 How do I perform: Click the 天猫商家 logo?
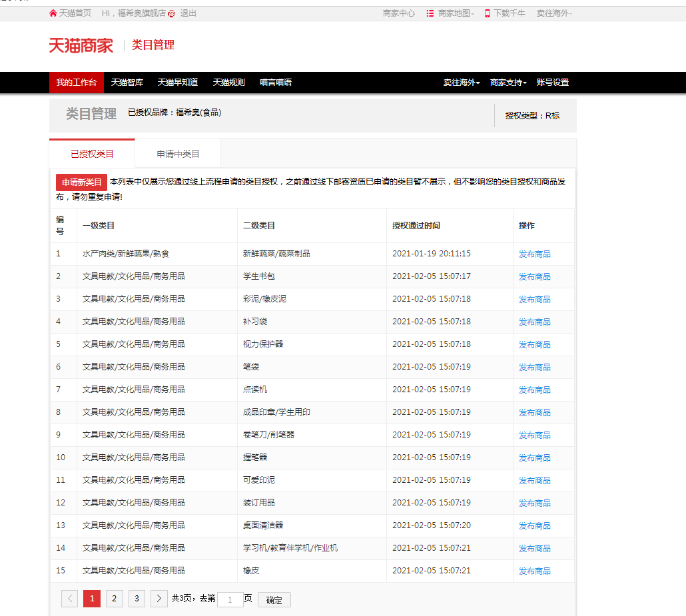81,45
